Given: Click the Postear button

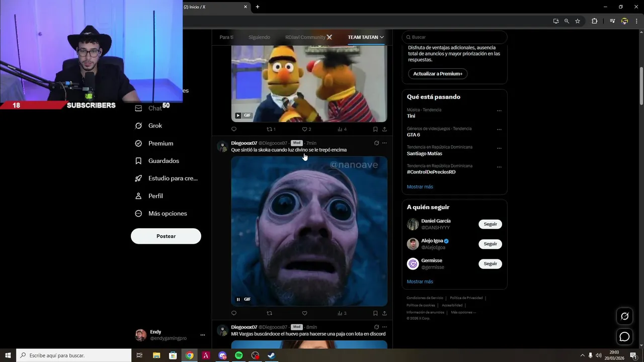Looking at the screenshot, I should tap(166, 236).
